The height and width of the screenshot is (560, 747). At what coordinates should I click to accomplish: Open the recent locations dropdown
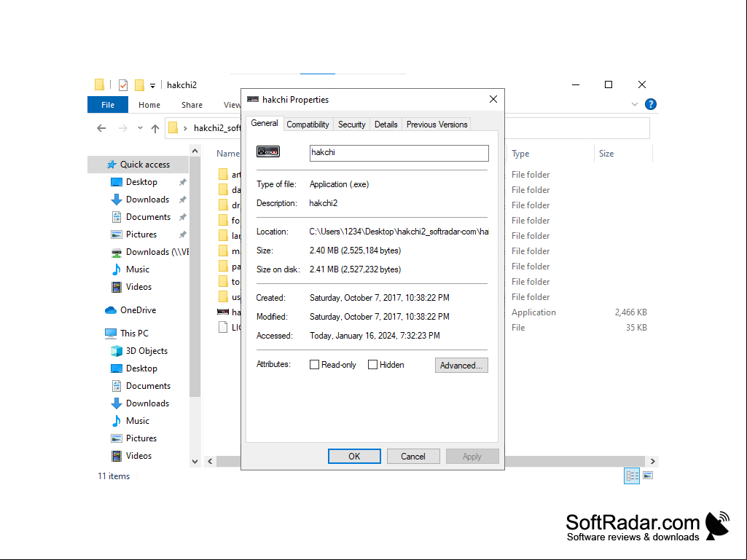140,128
